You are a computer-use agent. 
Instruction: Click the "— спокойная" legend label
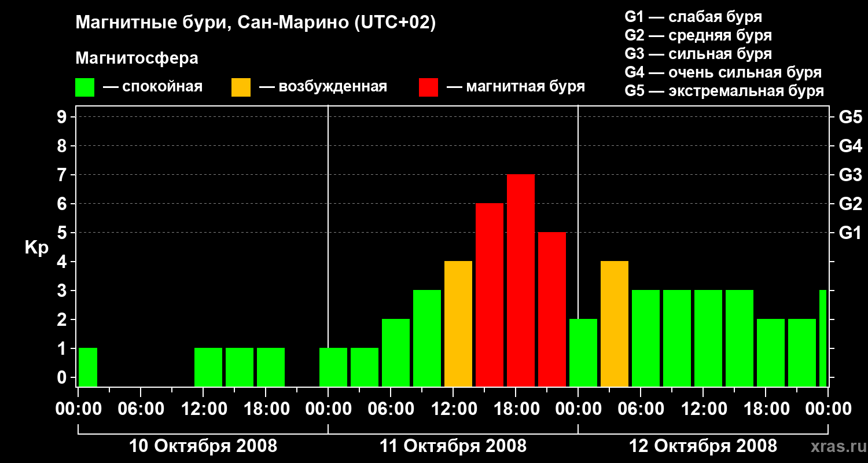pos(153,87)
